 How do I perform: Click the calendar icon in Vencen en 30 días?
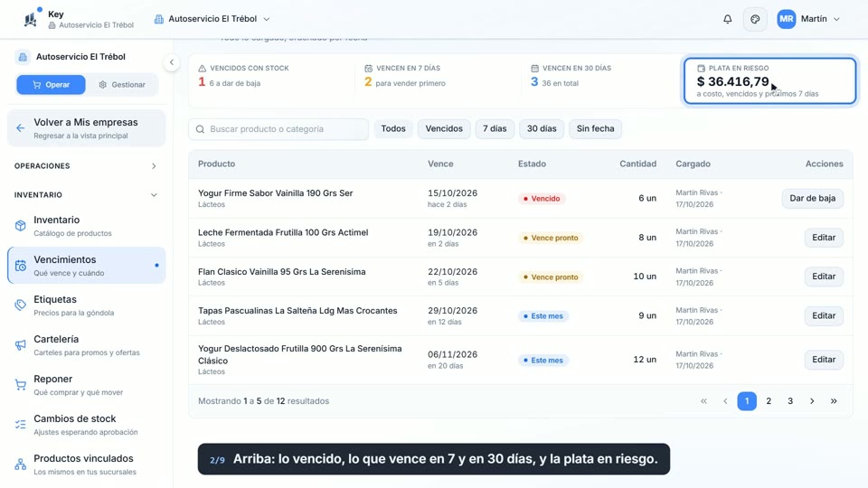534,68
